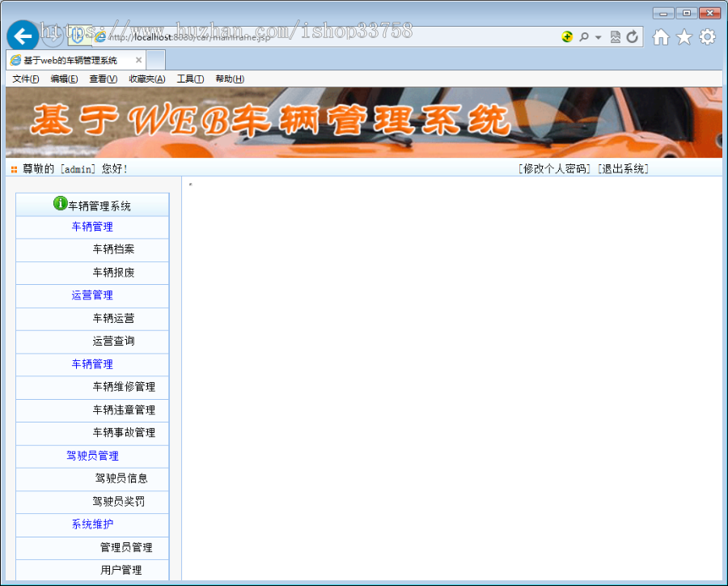Viewport: 728px width, 586px height.
Task: Open browser settings via the gear icon
Action: pyautogui.click(x=707, y=36)
